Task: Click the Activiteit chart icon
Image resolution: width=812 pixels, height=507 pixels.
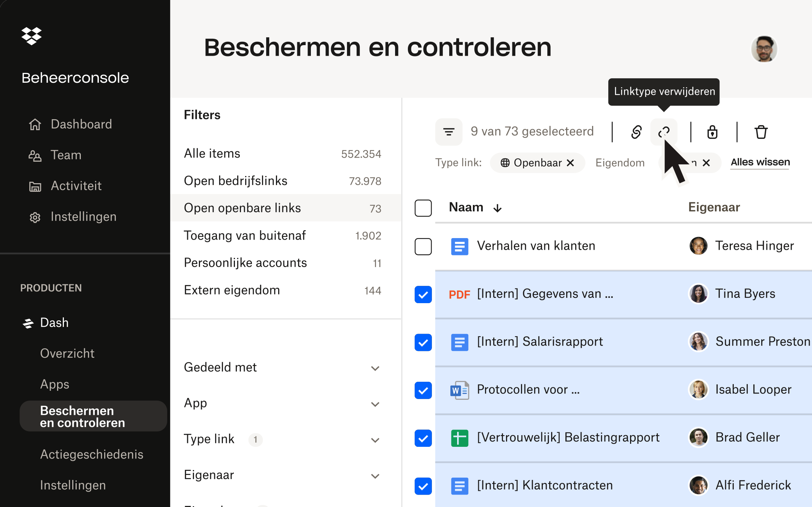Action: [35, 186]
